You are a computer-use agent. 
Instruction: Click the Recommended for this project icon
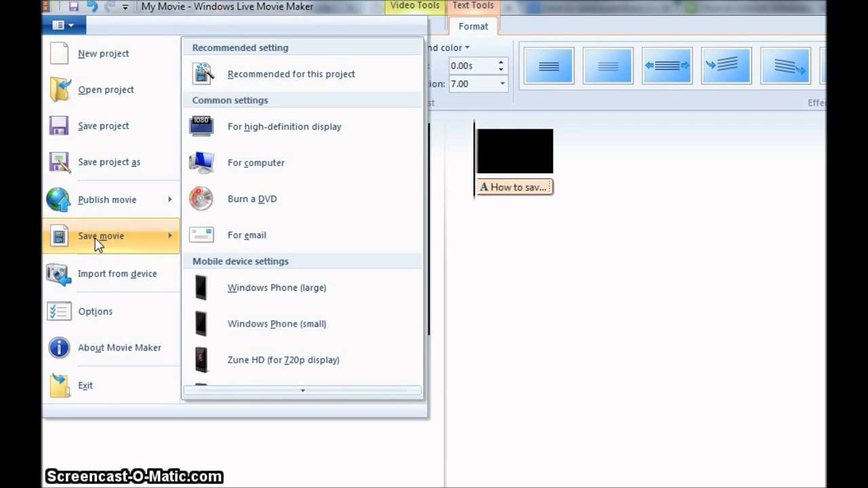202,73
